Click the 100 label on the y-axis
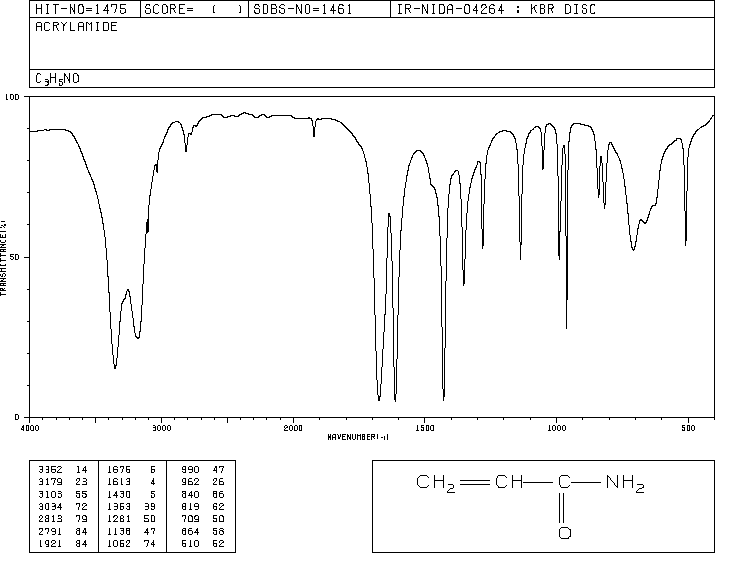This screenshot has width=747, height=570. [12, 97]
